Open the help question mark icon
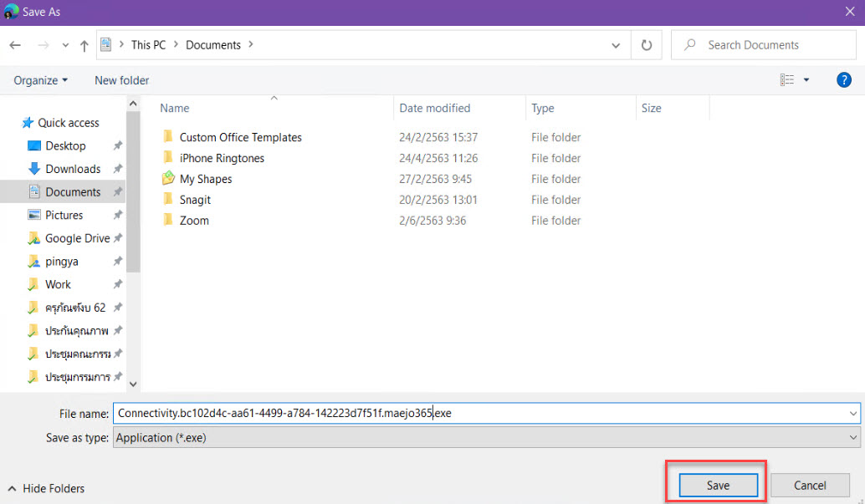 [x=844, y=80]
